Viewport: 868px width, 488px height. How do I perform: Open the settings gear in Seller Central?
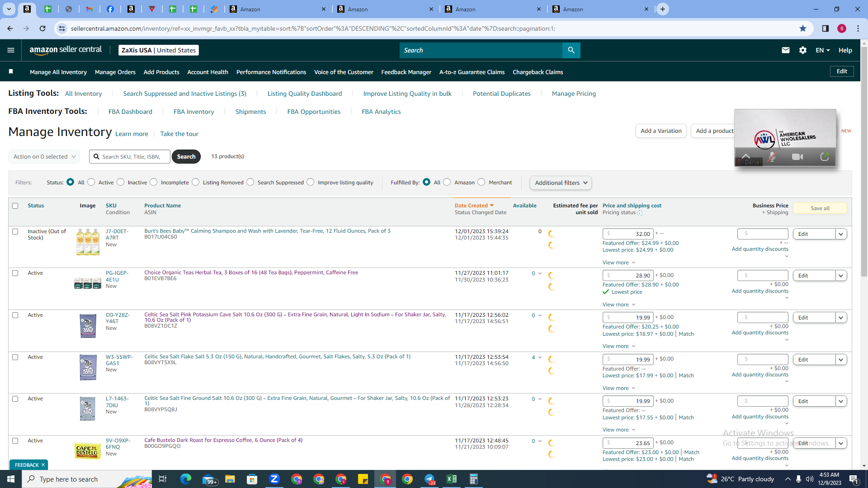coord(803,50)
